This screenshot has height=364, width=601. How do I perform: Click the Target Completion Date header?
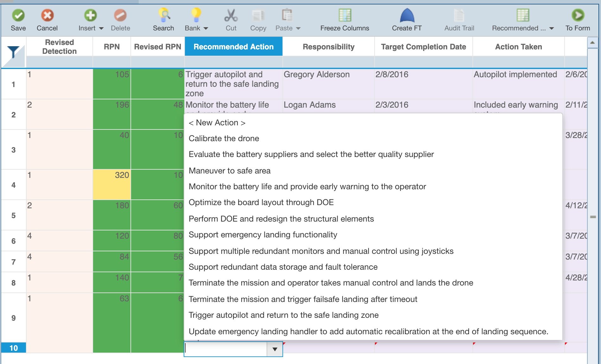(x=424, y=47)
